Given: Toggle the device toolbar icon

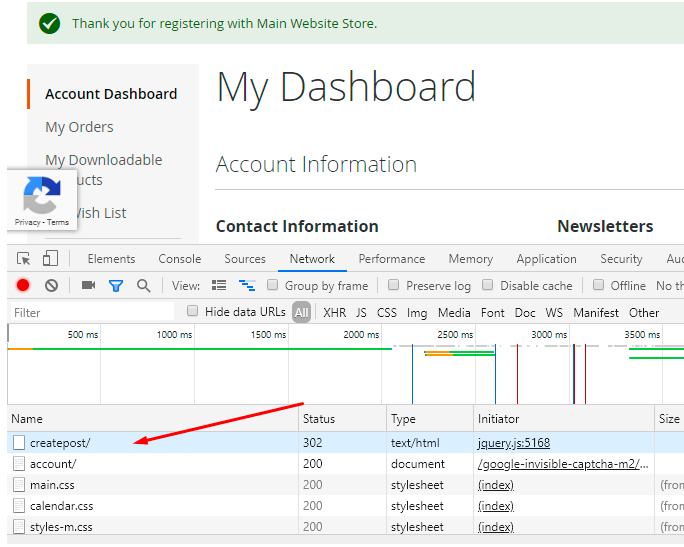Looking at the screenshot, I should (x=50, y=259).
